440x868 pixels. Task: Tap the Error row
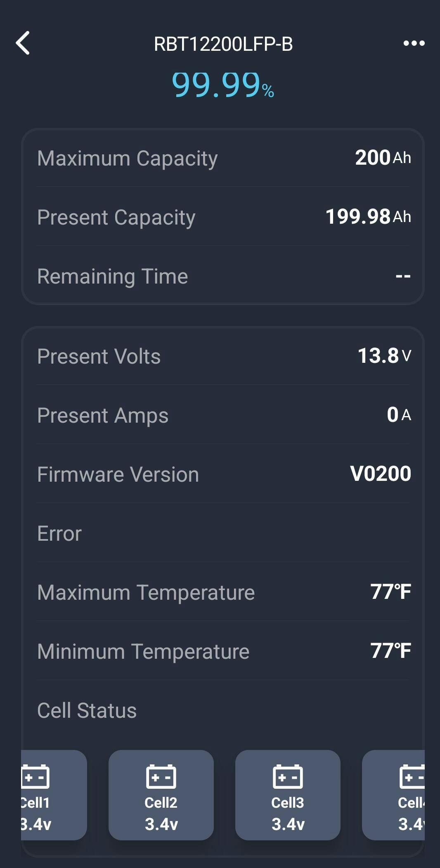223,533
